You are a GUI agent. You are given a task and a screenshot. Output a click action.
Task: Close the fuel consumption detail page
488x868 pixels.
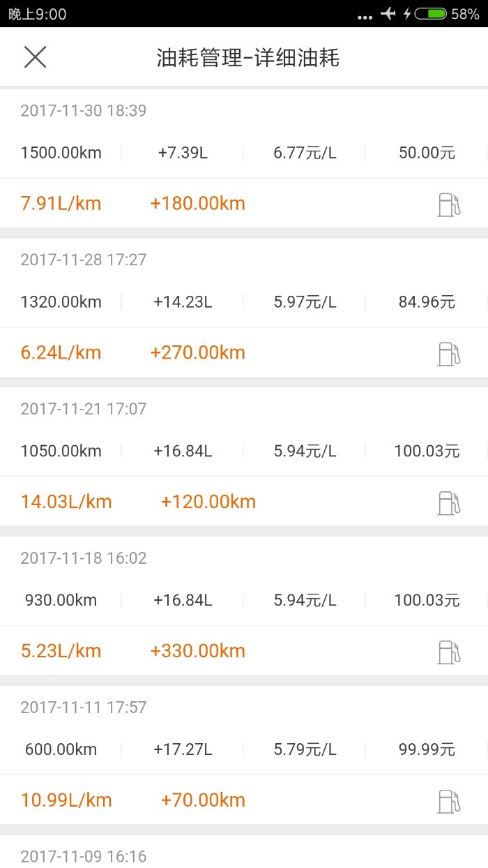click(35, 57)
